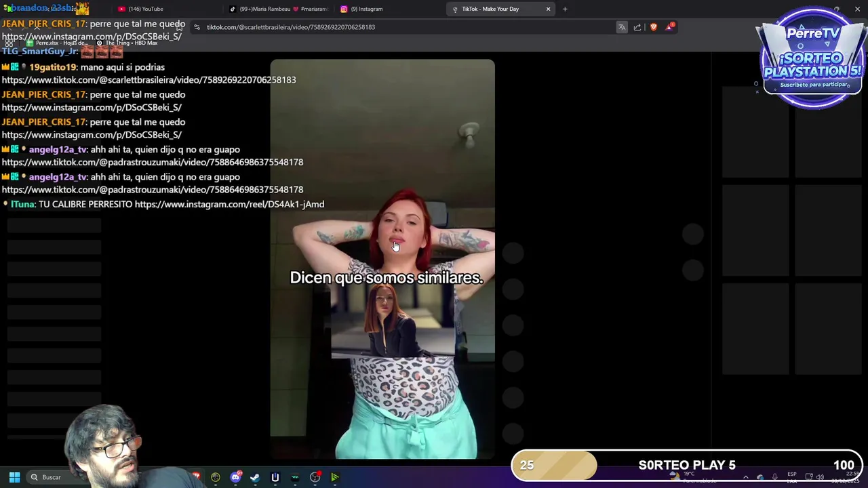Open The Thing • HBO Max bookmark
Screen dimensions: 868x488
(x=127, y=43)
